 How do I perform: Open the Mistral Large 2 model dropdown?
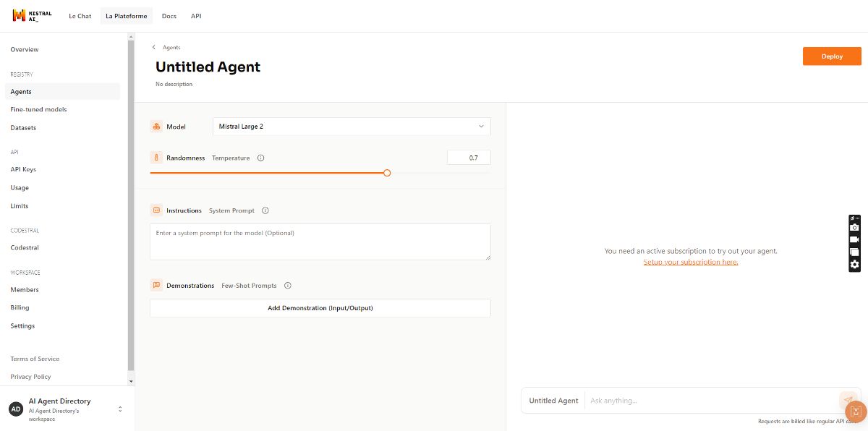pos(352,126)
